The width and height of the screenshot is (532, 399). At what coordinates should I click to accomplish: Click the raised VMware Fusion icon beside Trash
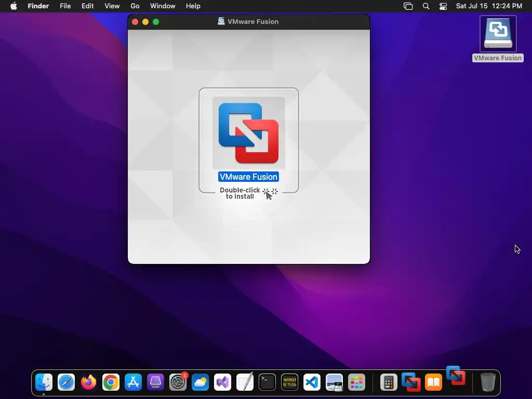pyautogui.click(x=456, y=375)
